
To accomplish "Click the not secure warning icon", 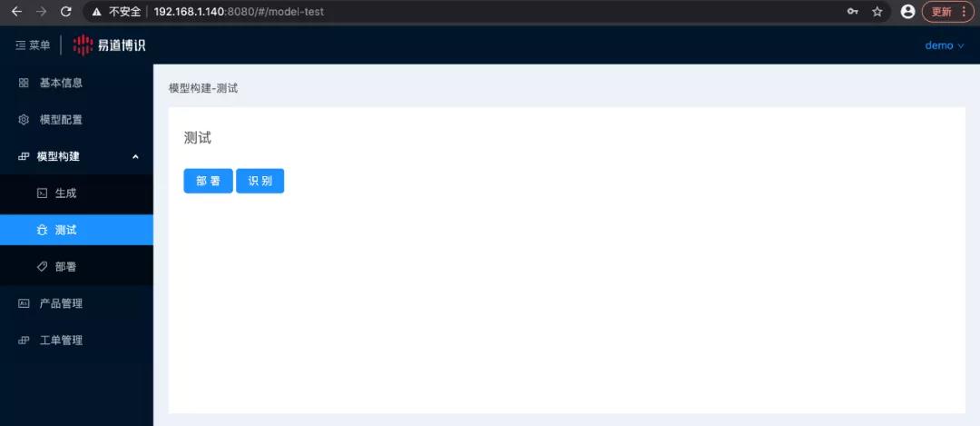I will [x=96, y=12].
